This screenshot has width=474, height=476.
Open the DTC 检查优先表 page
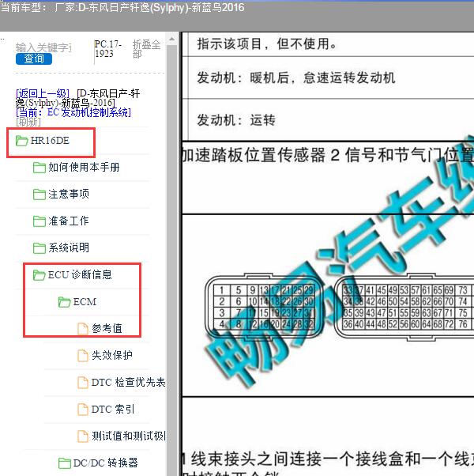[128, 382]
